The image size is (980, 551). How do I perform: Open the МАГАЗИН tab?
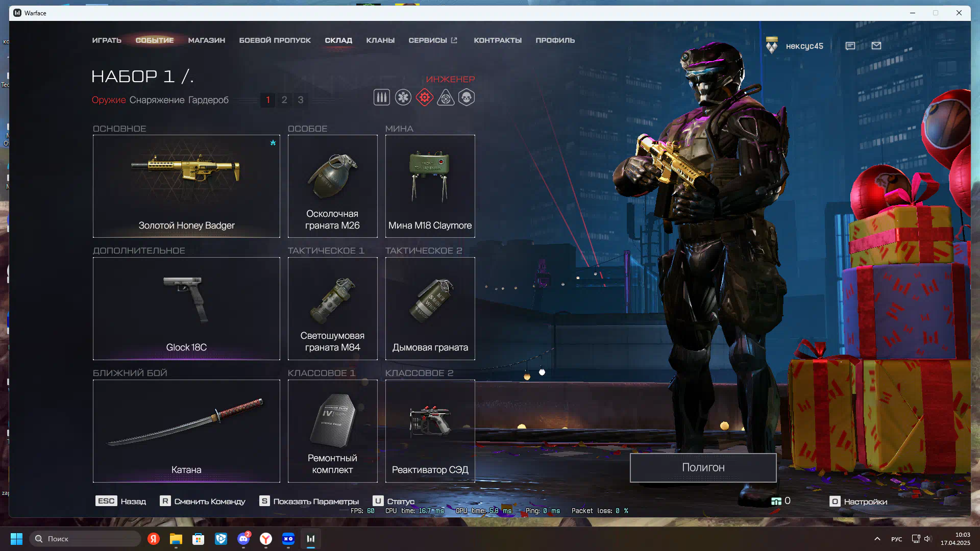(207, 40)
